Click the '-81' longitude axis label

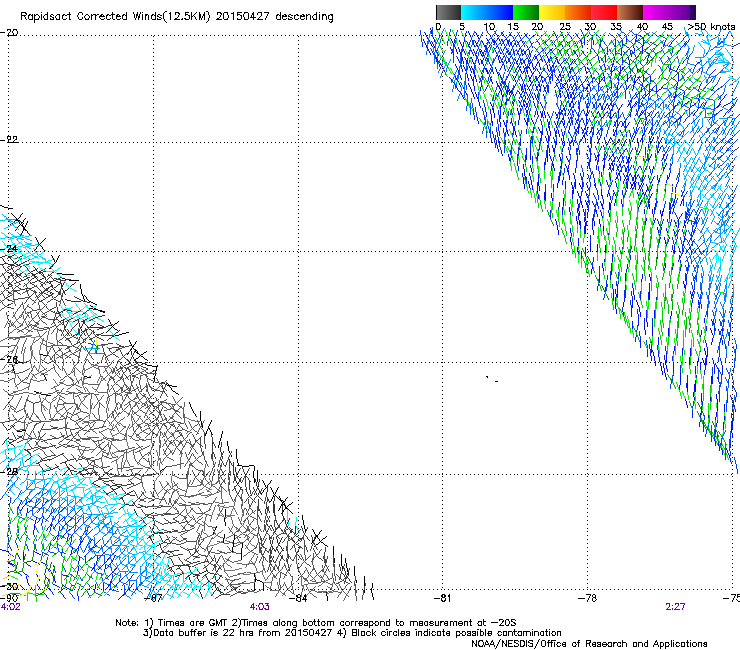[443, 598]
